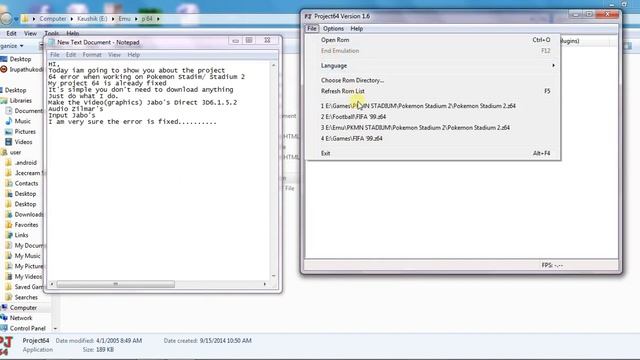640x360 pixels.
Task: Open Control Panel in navigation pane
Action: (27, 328)
